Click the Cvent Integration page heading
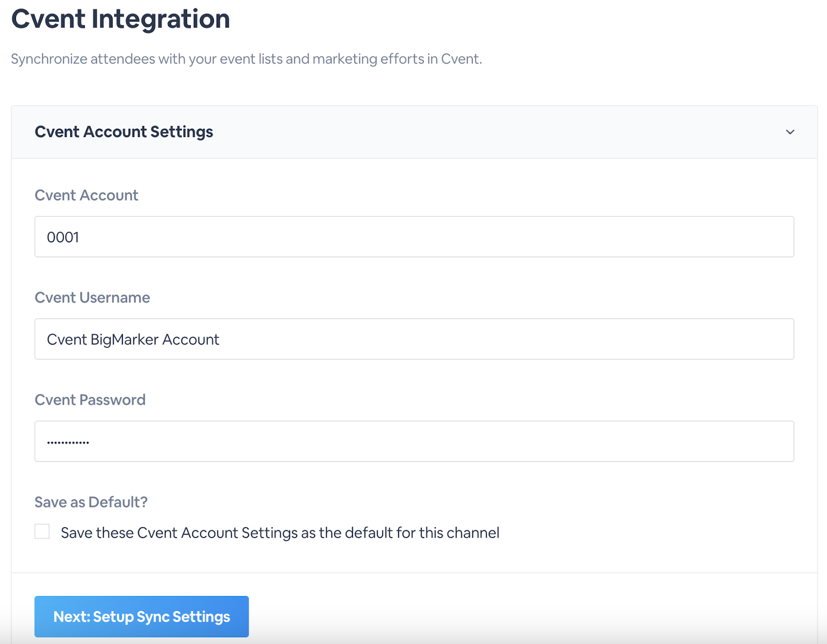 120,19
